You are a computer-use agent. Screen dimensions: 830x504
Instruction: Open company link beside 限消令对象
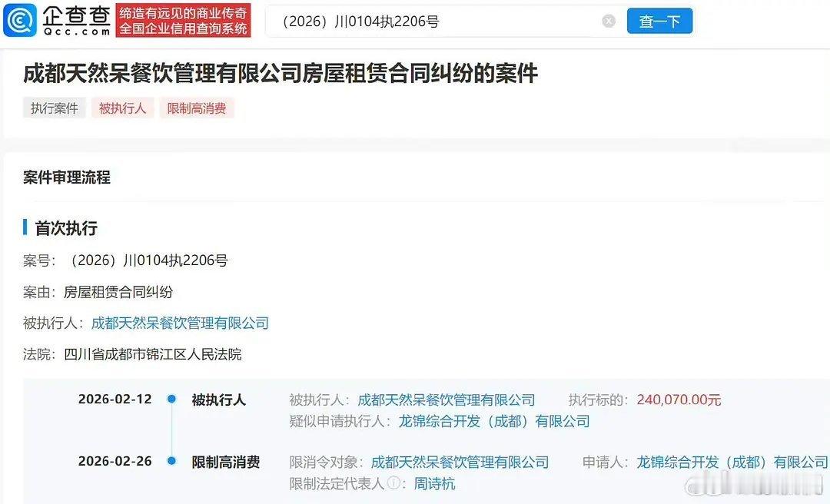pos(460,463)
